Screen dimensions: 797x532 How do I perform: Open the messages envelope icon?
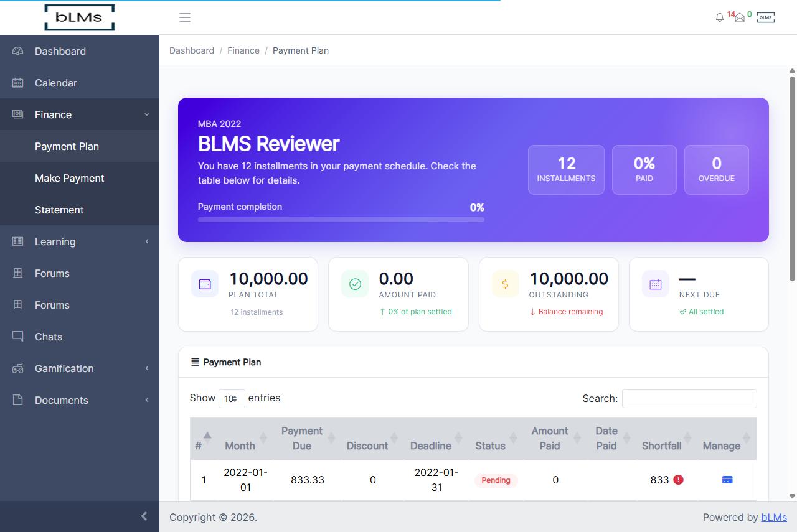click(740, 18)
